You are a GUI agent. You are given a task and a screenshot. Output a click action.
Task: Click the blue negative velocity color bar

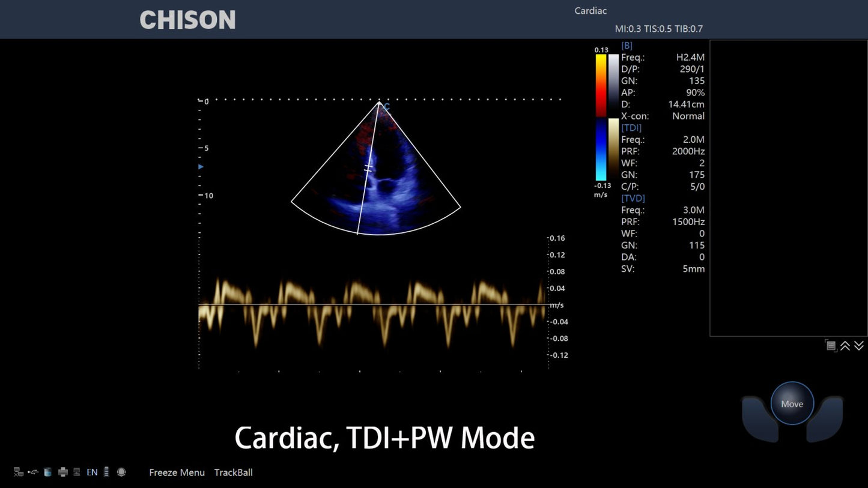click(601, 149)
